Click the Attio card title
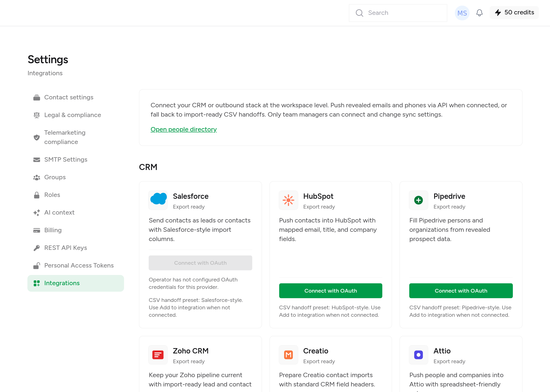Screen dimensions: 550x392 [442, 351]
